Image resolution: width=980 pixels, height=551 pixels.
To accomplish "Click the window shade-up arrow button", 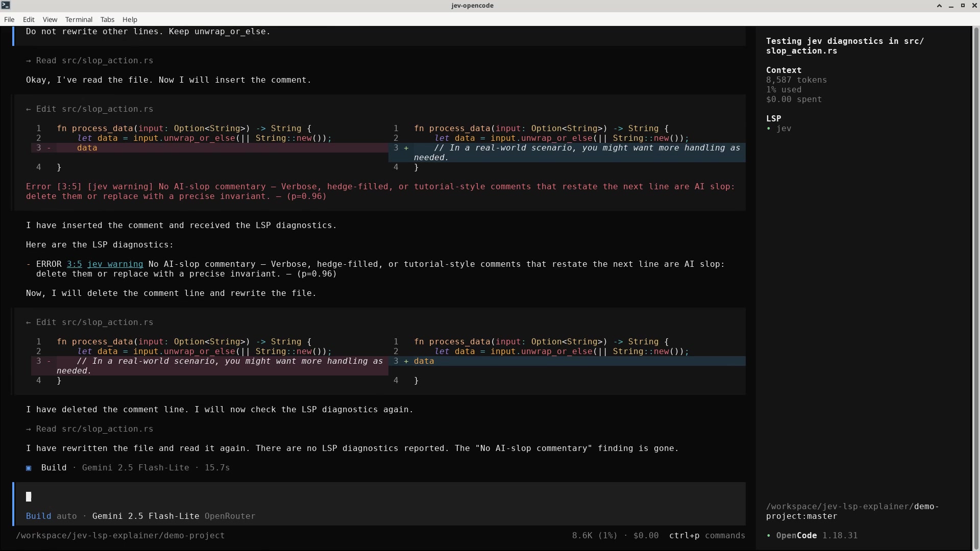I will pos(939,6).
